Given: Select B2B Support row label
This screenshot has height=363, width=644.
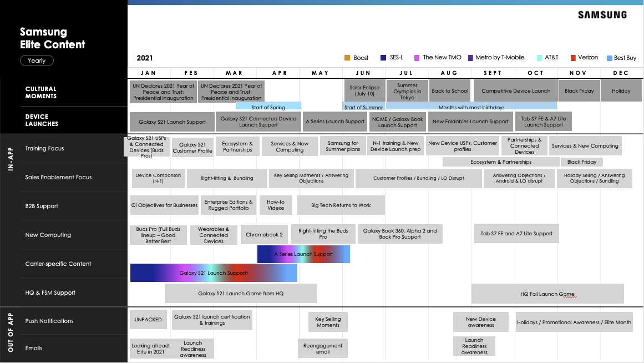Looking at the screenshot, I should coord(42,206).
